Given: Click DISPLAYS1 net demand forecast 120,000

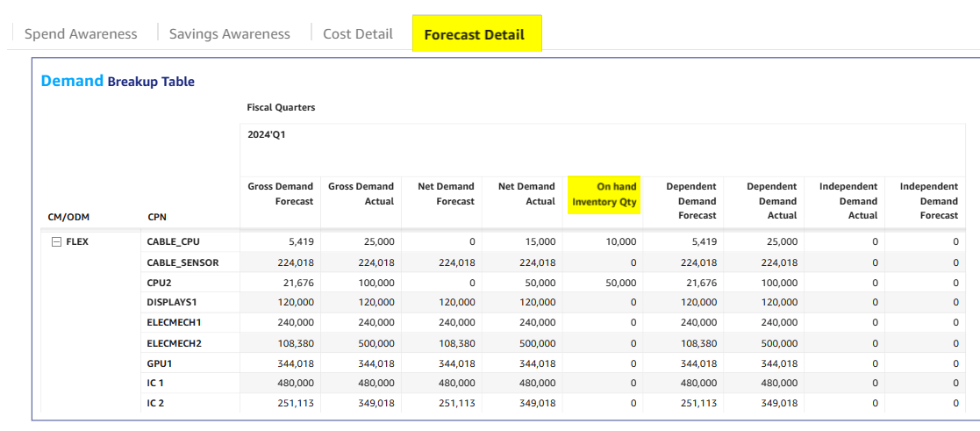Looking at the screenshot, I should tap(456, 302).
